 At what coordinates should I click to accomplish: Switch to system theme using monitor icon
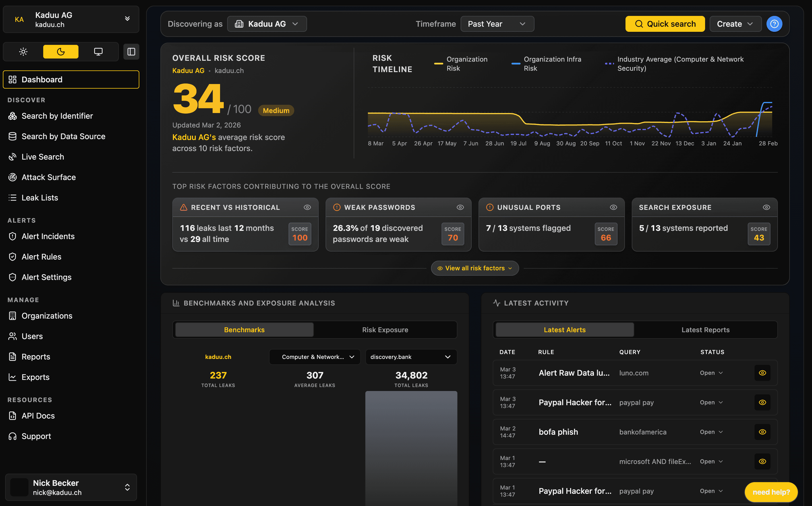click(98, 52)
